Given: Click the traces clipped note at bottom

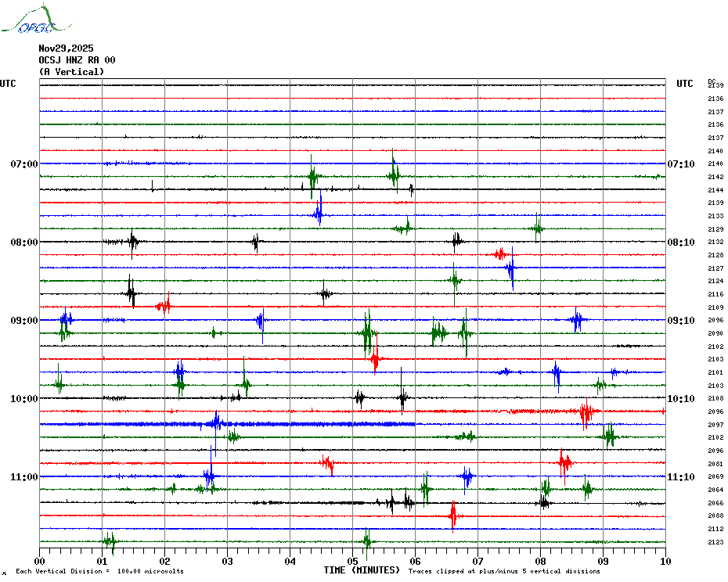Looking at the screenshot, I should coord(504,572).
